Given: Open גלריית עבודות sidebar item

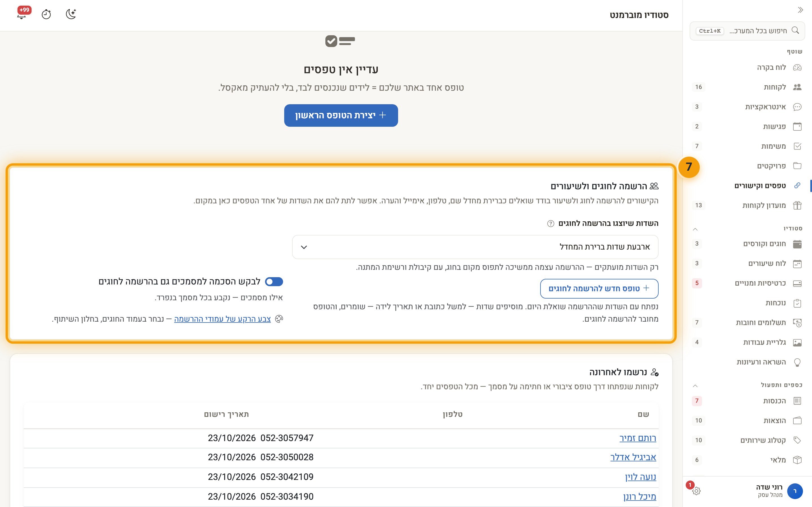Looking at the screenshot, I should point(747,342).
